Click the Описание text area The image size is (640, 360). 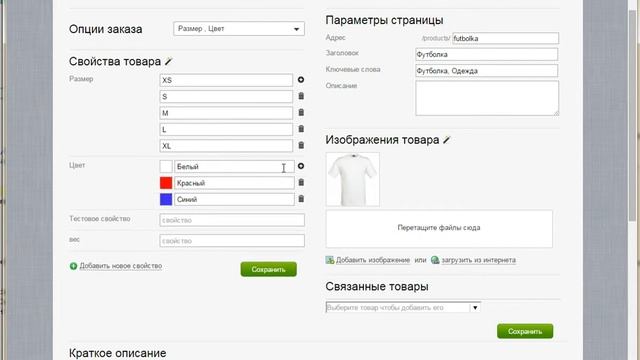pos(487,98)
